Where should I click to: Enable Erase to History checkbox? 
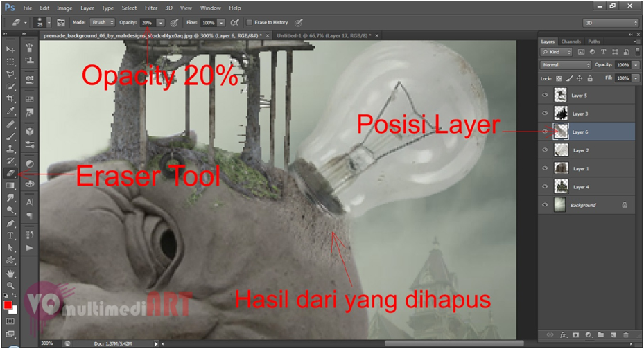(249, 23)
